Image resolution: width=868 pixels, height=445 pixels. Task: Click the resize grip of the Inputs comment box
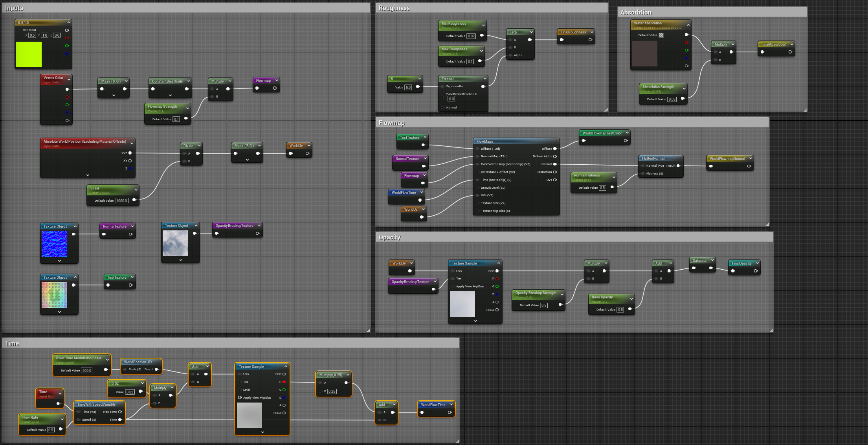click(x=368, y=331)
